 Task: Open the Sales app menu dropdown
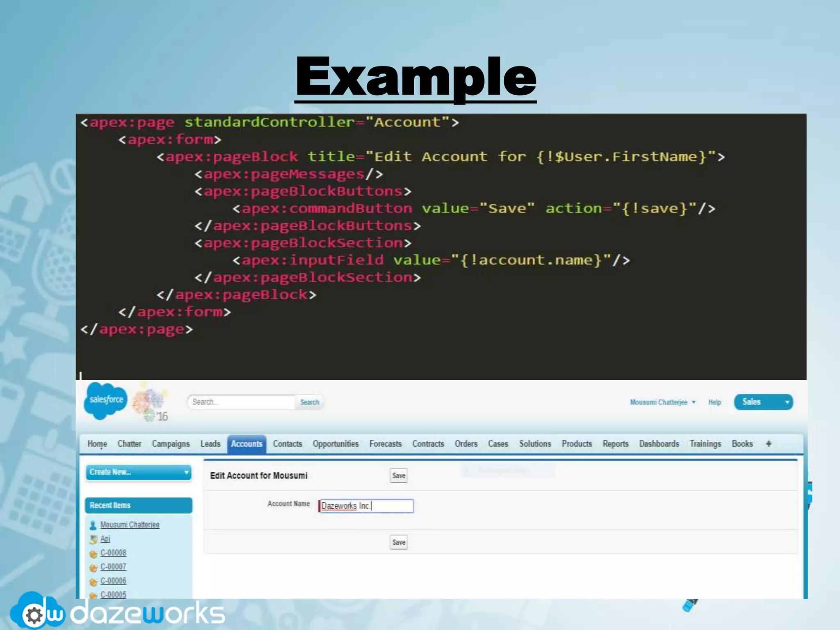click(x=787, y=402)
